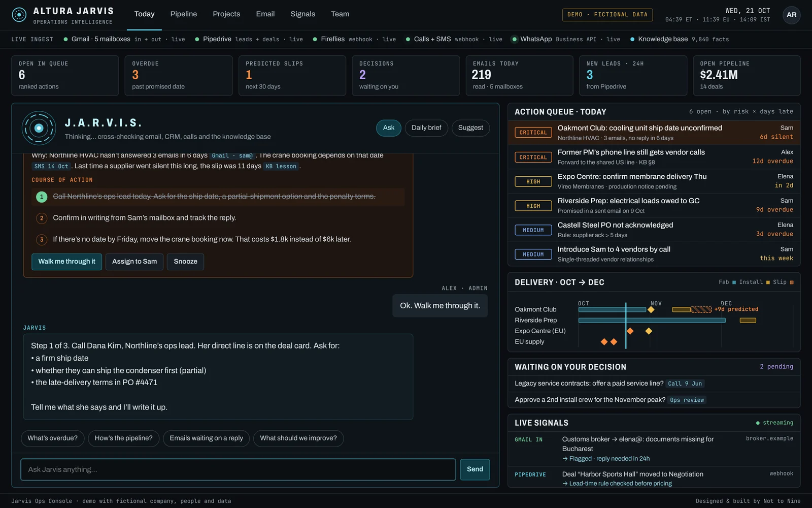
Task: Select the Ask mode pill
Action: pos(389,128)
